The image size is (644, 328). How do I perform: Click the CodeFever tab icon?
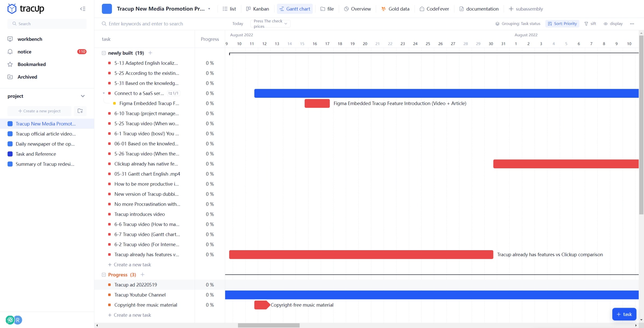[422, 9]
